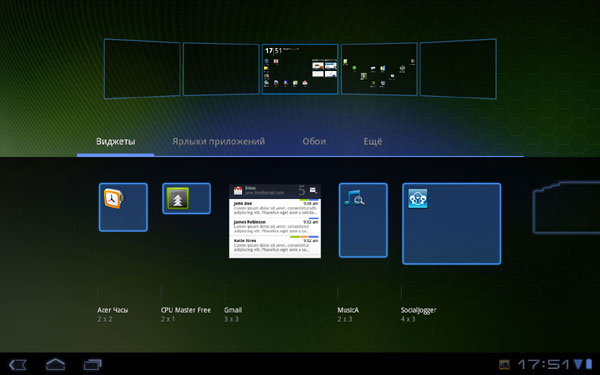Select the far left empty screen panel
600x375 pixels.
[x=142, y=68]
